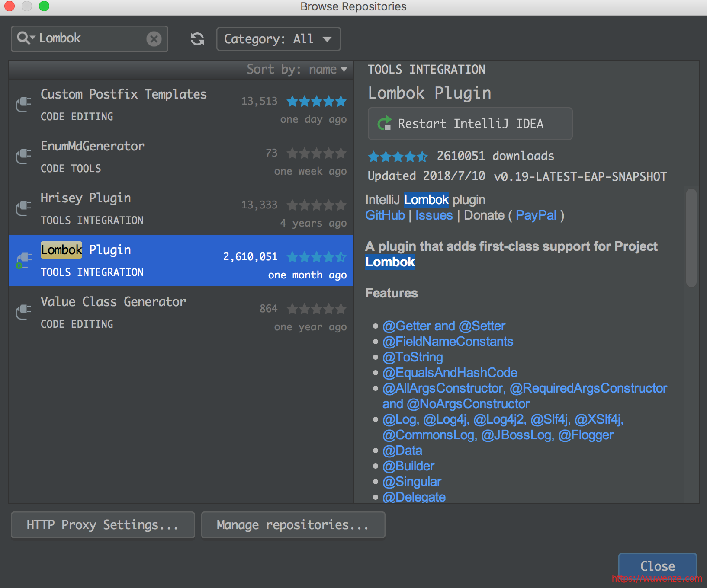
Task: Open the @Getter and @Setter link
Action: (x=444, y=326)
